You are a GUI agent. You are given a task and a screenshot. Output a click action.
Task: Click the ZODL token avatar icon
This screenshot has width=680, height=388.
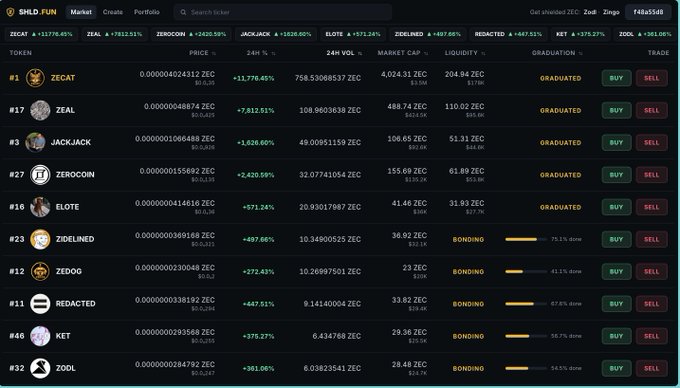(x=40, y=368)
